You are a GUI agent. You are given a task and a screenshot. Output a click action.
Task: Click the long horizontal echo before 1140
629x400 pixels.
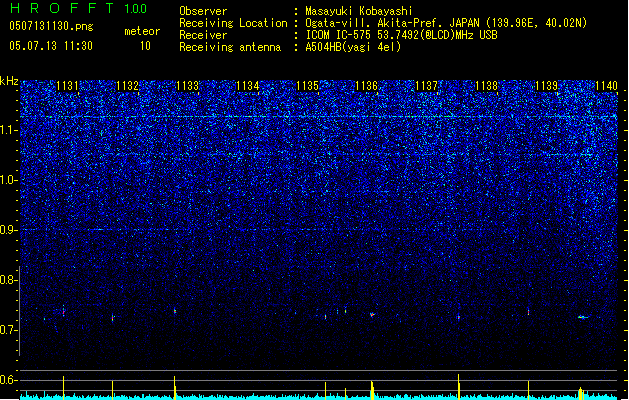click(583, 317)
